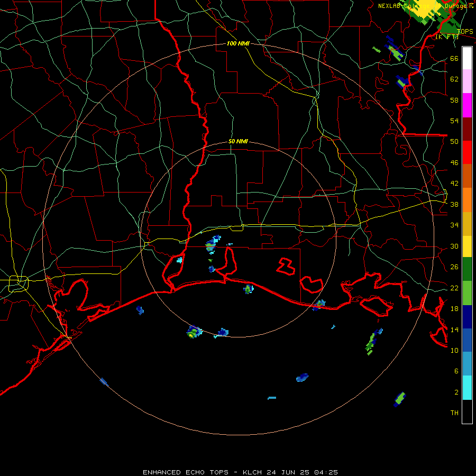This screenshot has width=476, height=476.
Task: Click the "22" legend value
Action: (x=454, y=288)
